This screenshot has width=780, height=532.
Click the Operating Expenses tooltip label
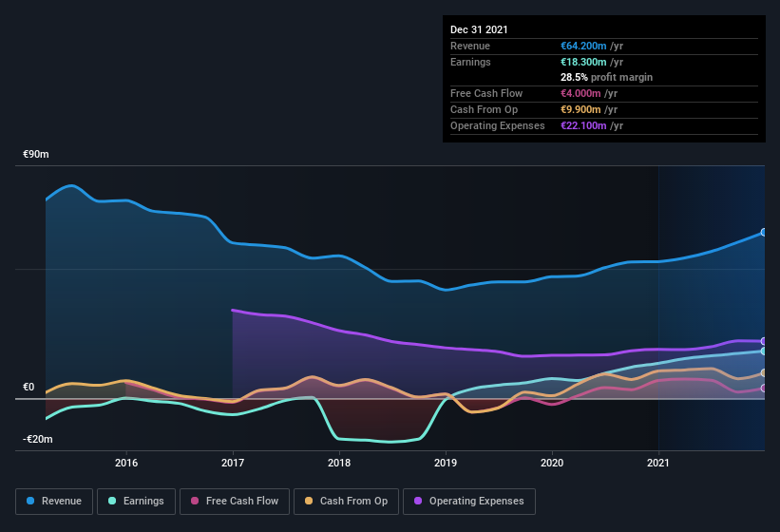point(498,125)
